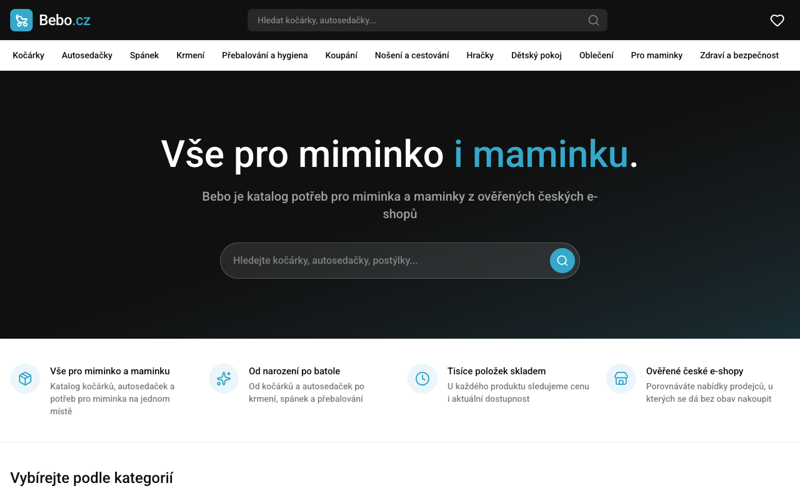Image resolution: width=800 pixels, height=500 pixels.
Task: Click text "Porovnáváte nabídky prodejců..."
Action: [709, 393]
